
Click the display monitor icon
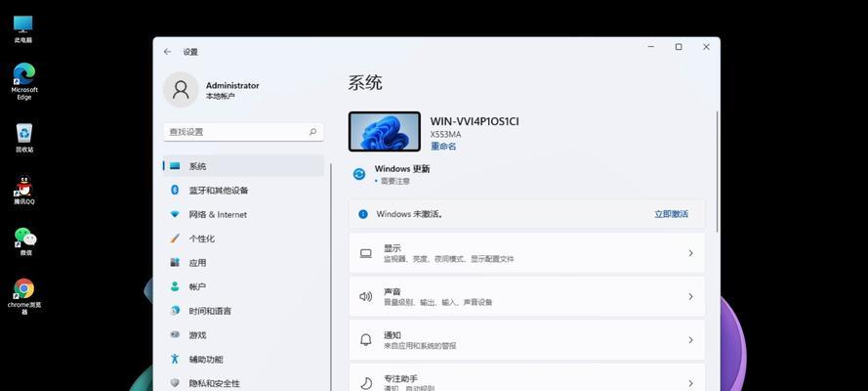coord(366,253)
